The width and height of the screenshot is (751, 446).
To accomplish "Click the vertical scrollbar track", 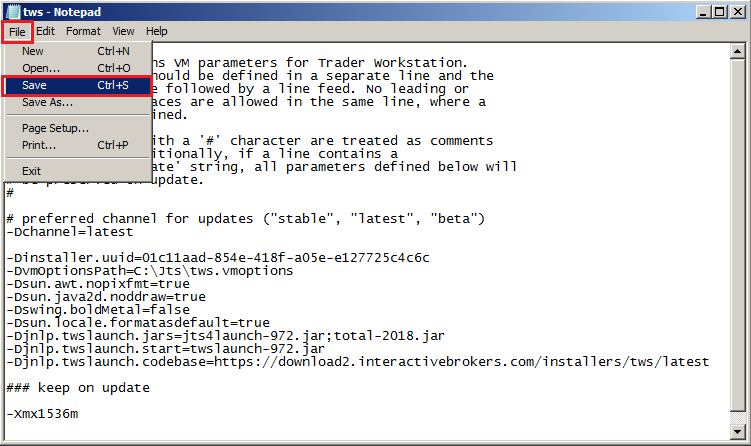I will click(x=738, y=235).
